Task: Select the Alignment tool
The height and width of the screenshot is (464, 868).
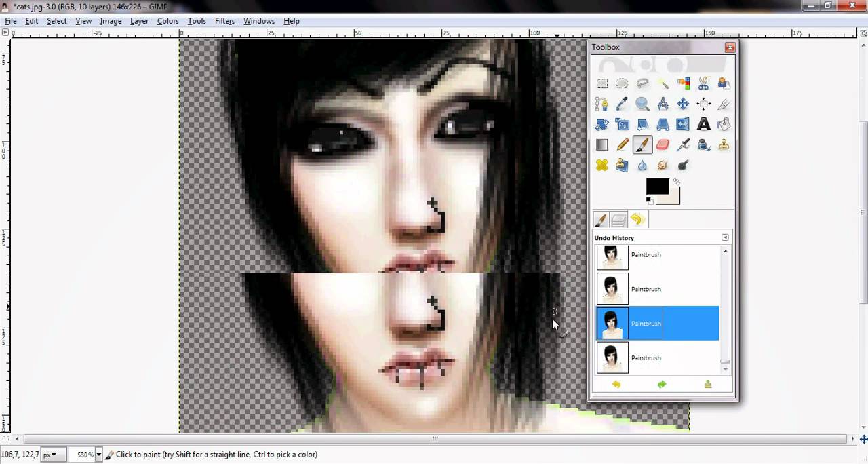Action: pos(703,104)
